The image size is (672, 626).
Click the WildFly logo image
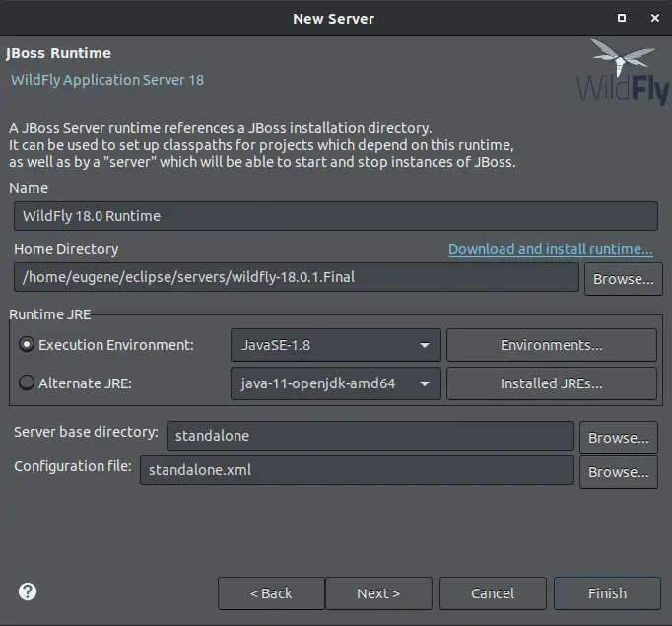pyautogui.click(x=623, y=72)
